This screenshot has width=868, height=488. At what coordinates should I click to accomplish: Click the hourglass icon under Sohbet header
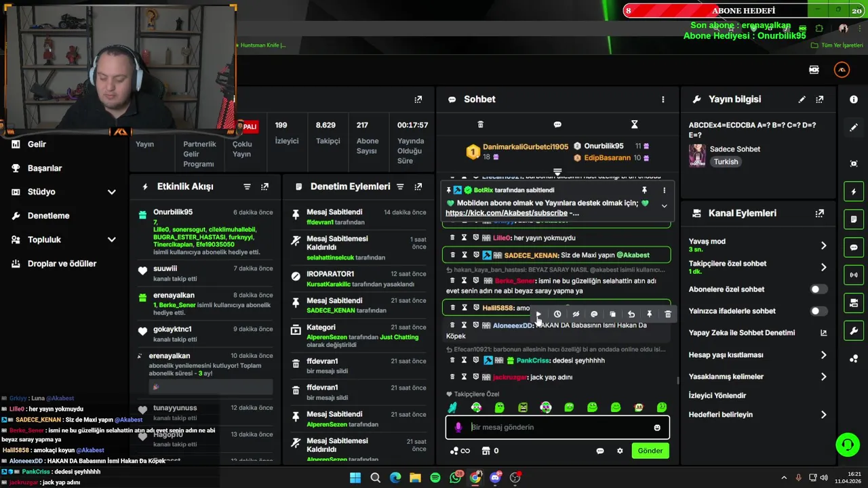coord(634,125)
